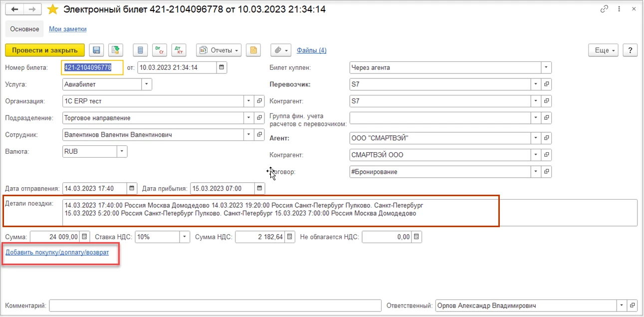The height and width of the screenshot is (317, 644).
Task: Expand the Валюта RUB dropdown
Action: point(122,151)
